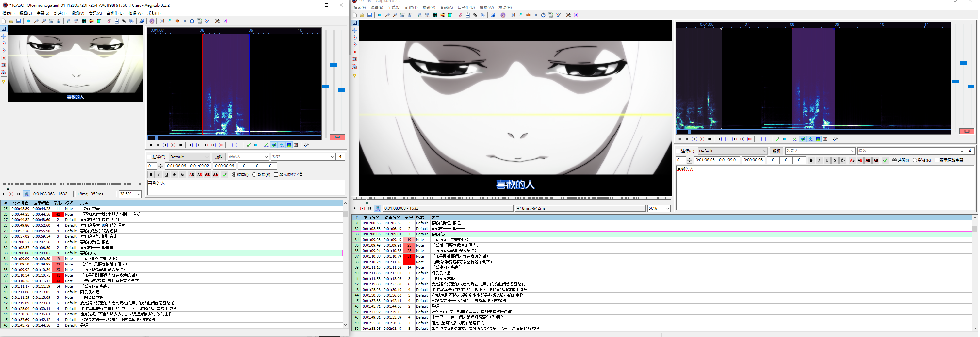Click Underline U button in 01.ass window

[827, 160]
